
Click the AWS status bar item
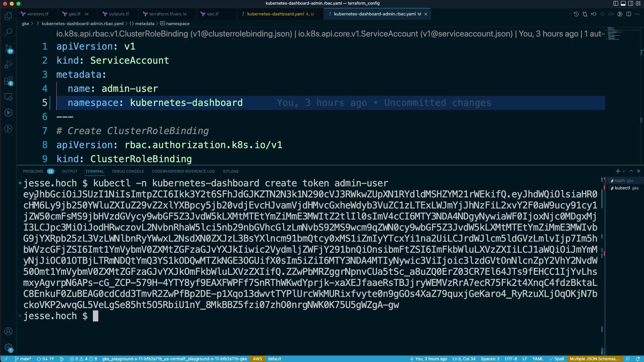click(x=257, y=359)
